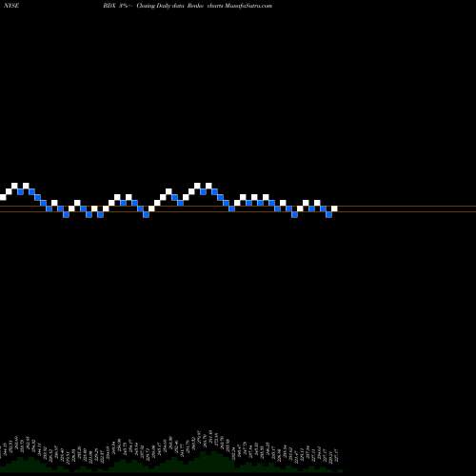The width and height of the screenshot is (476, 476).
Task: Click the 'Closing Daily data' title text
Action: point(160,6)
